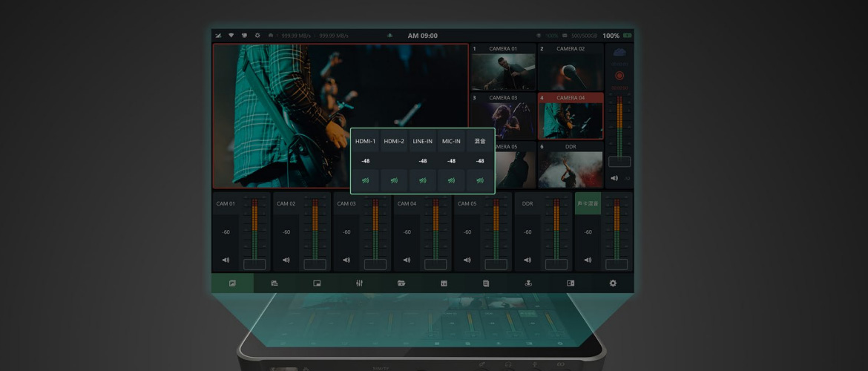Toggle 混音 mute in popup
Image resolution: width=868 pixels, height=371 pixels.
[x=480, y=180]
